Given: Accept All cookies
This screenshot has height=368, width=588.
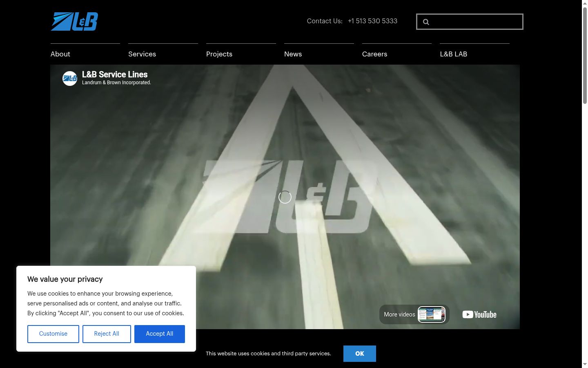Looking at the screenshot, I should click(160, 334).
